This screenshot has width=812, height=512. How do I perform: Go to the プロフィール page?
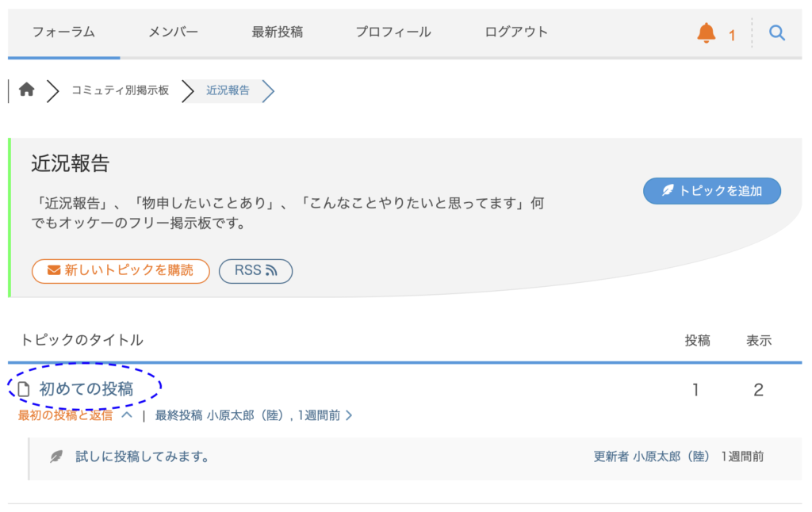tap(393, 32)
